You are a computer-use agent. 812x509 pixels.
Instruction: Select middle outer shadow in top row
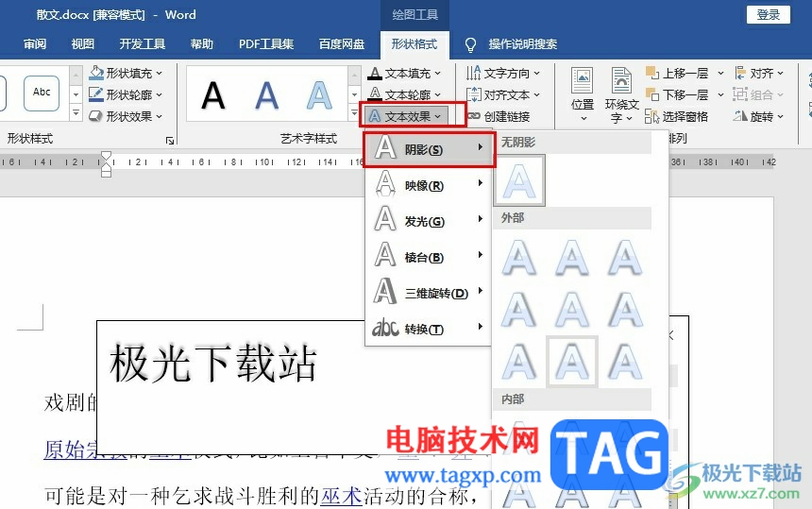coord(572,258)
